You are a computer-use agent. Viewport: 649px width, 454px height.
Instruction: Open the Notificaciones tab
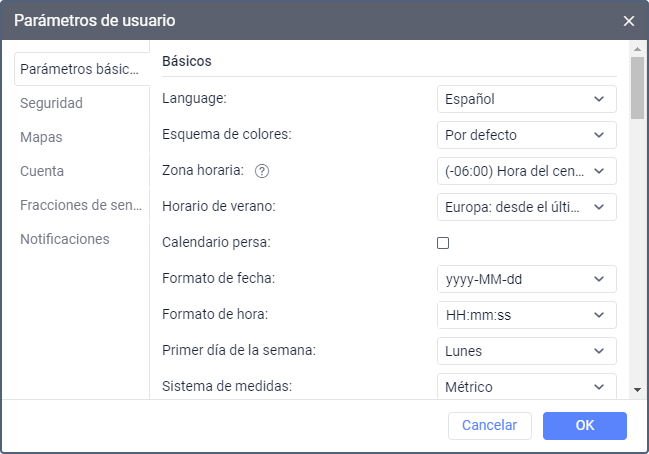point(65,239)
